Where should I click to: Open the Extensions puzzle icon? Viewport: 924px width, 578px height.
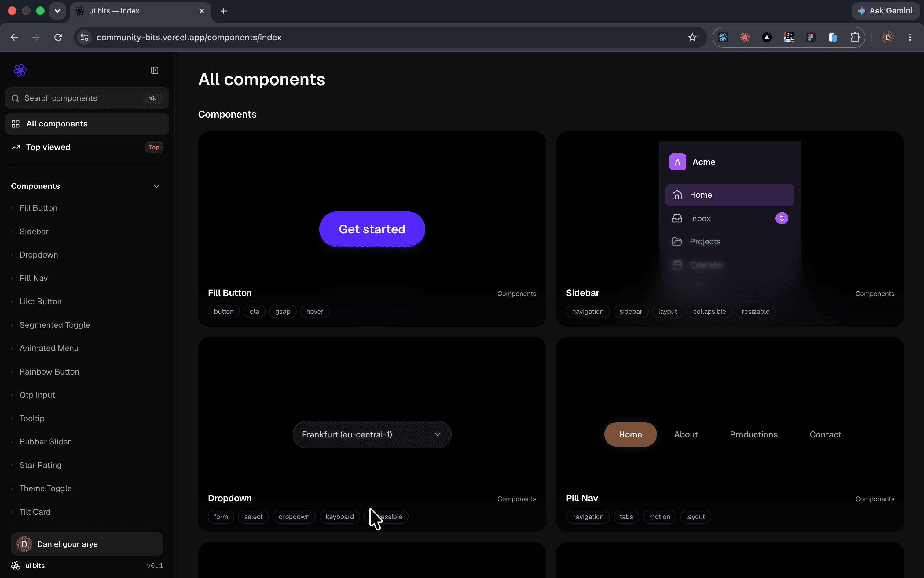click(855, 37)
